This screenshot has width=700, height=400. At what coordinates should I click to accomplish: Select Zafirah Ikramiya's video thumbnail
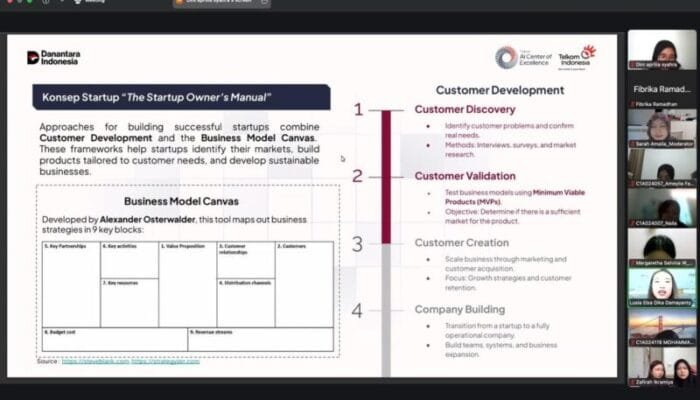pyautogui.click(x=661, y=371)
